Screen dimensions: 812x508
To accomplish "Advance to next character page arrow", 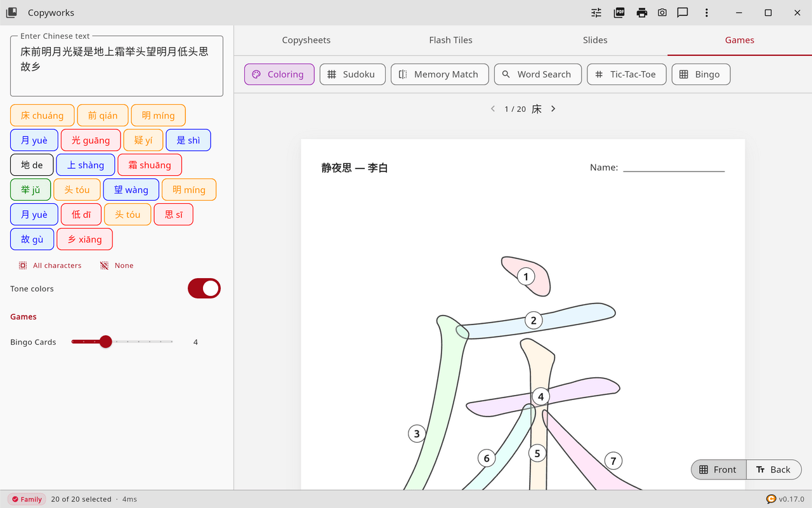I will coord(553,109).
